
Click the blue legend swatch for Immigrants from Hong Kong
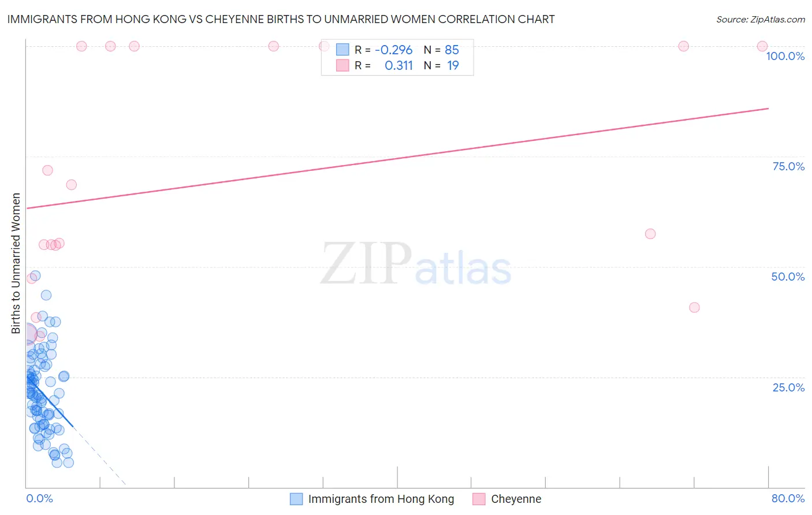pos(296,499)
